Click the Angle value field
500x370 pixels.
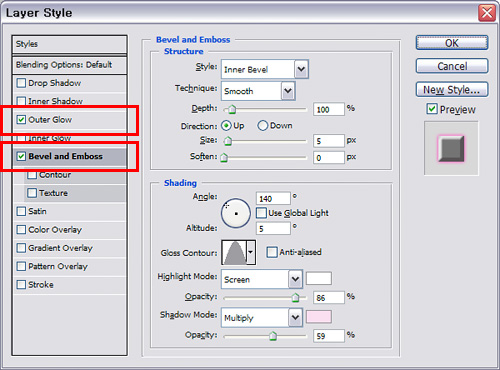coord(273,198)
